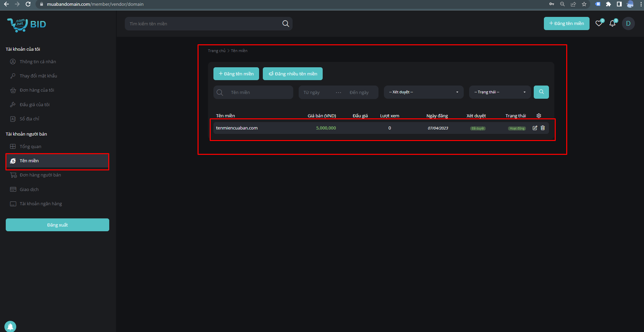The height and width of the screenshot is (332, 644).
Task: Click floating bell icon at bottom left
Action: pyautogui.click(x=10, y=326)
